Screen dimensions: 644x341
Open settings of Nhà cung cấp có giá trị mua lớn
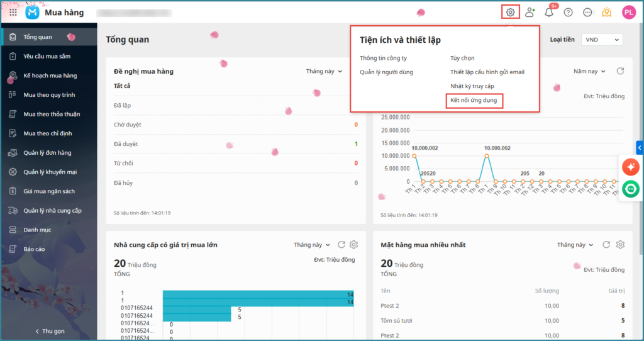(x=353, y=245)
